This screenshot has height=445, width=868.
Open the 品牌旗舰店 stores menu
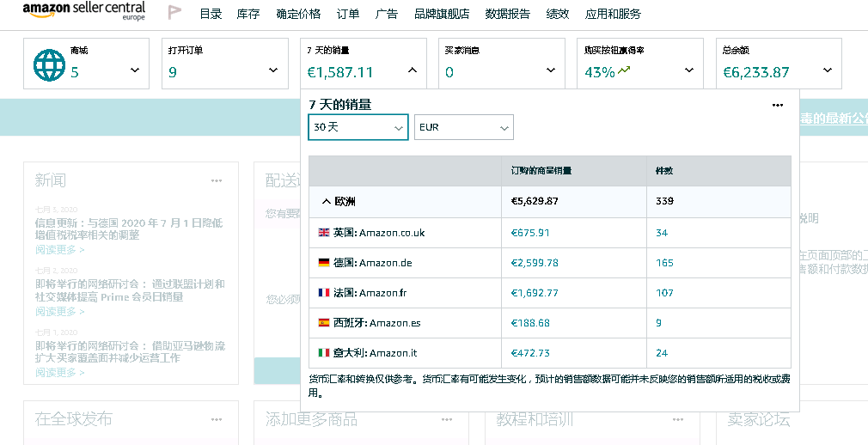click(442, 14)
